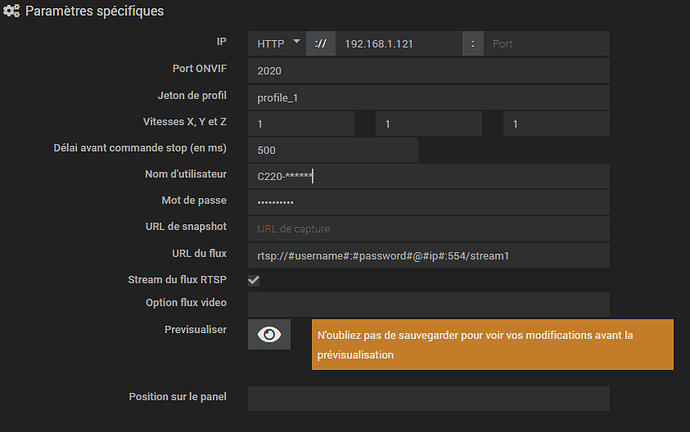Image resolution: width=690 pixels, height=432 pixels.
Task: Open the HTTP protocol dropdown
Action: [277, 44]
